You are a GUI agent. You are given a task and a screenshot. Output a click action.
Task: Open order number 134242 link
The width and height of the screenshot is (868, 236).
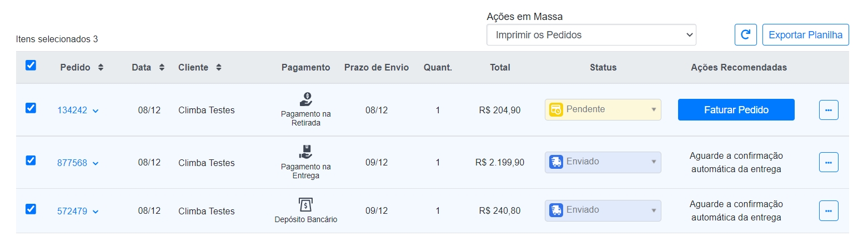point(72,110)
